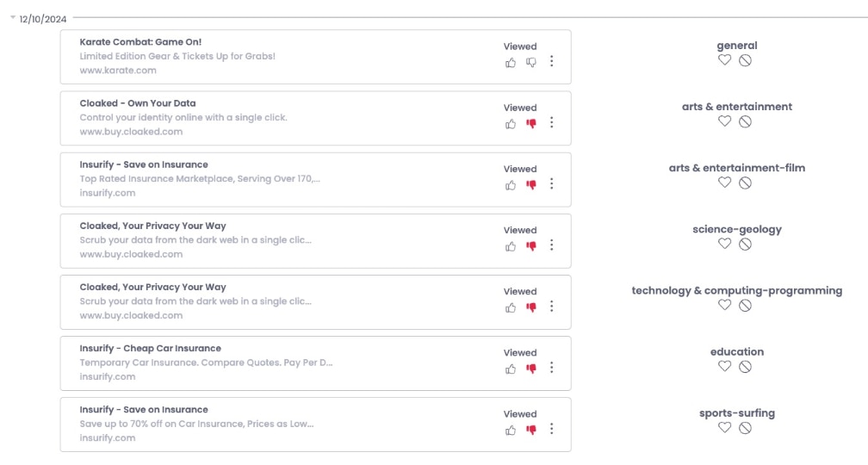
Task: Open the www.karate.com link
Action: pos(118,71)
